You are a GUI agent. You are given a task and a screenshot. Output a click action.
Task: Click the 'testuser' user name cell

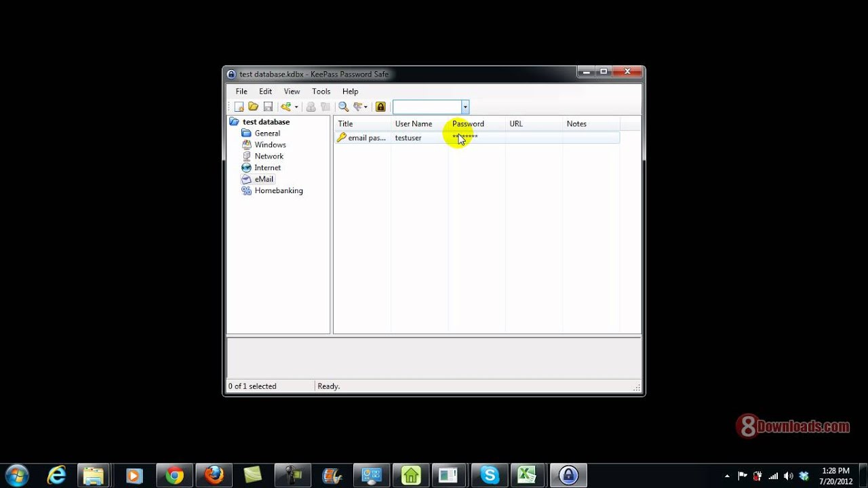[x=408, y=138]
